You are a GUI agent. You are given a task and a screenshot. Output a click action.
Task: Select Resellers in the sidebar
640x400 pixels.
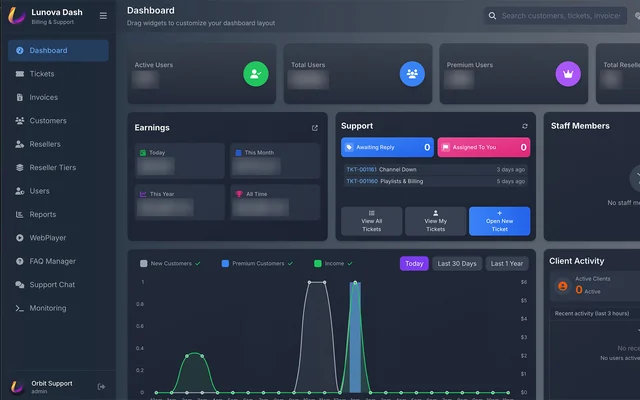58,144
